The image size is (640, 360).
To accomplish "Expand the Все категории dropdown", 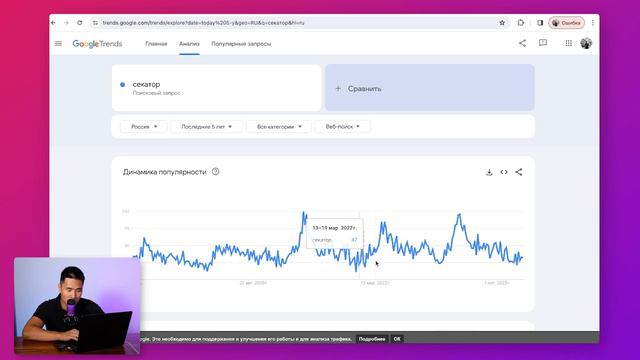I will [x=279, y=127].
